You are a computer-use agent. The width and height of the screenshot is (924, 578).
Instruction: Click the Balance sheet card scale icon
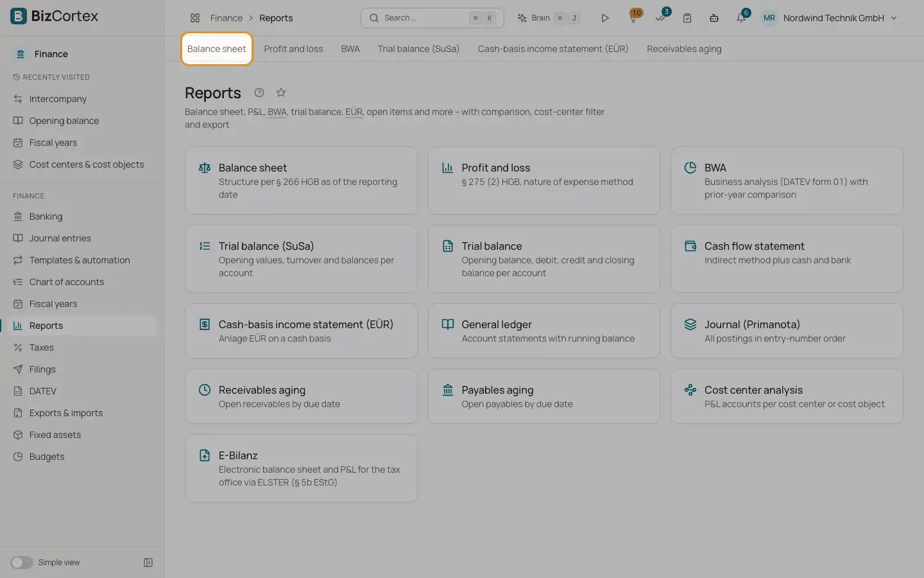[205, 168]
